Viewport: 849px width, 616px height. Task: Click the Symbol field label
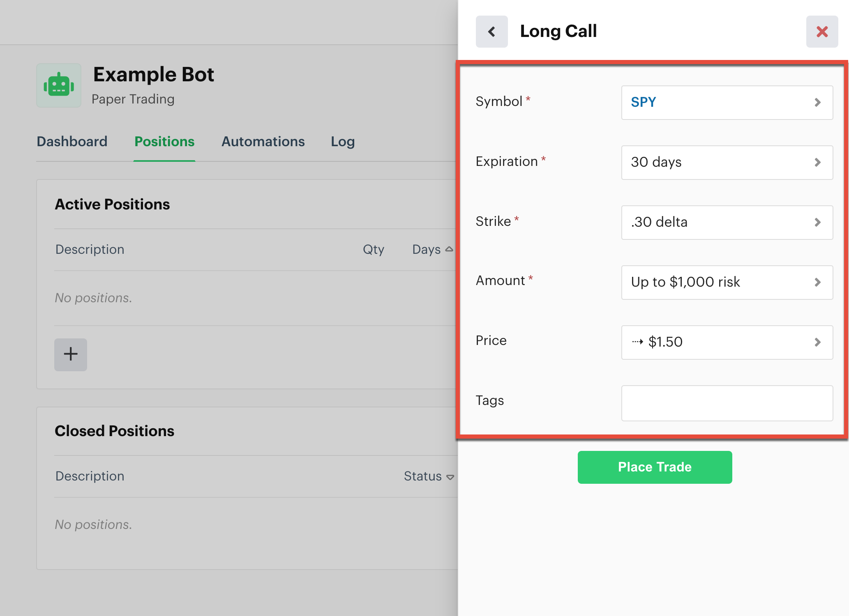tap(499, 101)
